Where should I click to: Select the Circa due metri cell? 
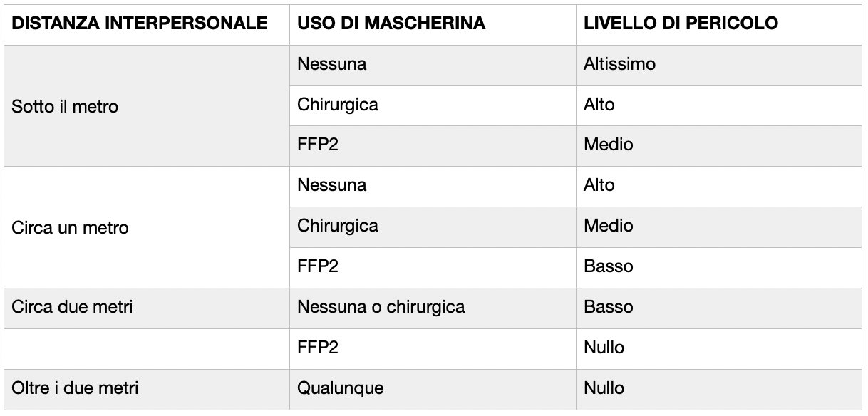pyautogui.click(x=73, y=307)
